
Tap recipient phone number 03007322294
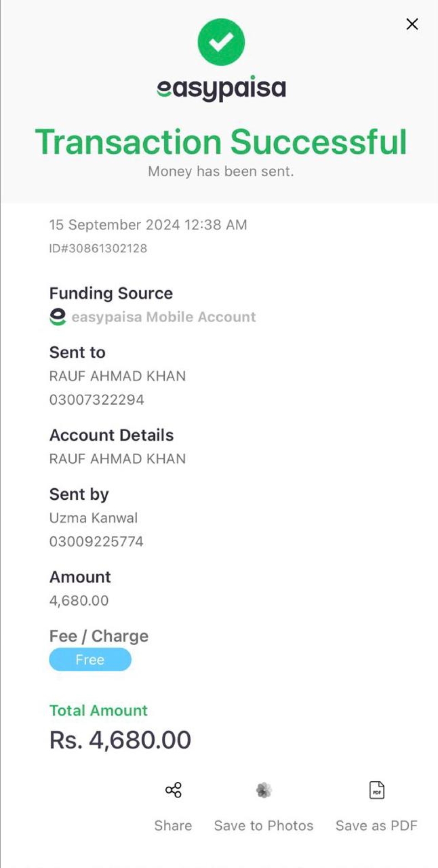tap(97, 400)
